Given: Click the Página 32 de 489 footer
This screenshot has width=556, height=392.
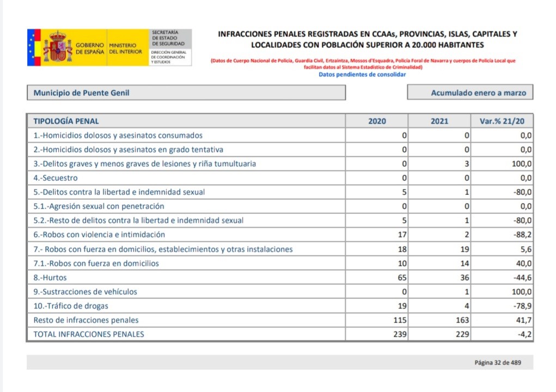Looking at the screenshot, I should pyautogui.click(x=498, y=363).
